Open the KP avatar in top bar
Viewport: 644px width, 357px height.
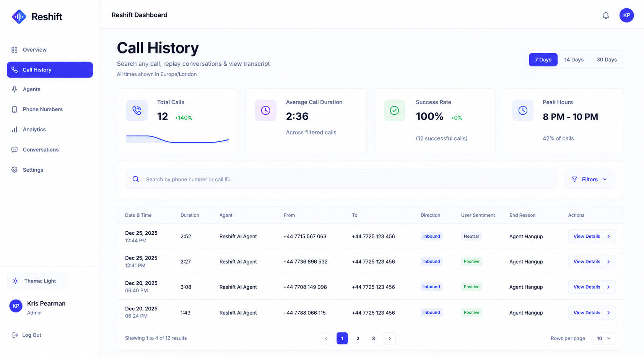pos(626,15)
